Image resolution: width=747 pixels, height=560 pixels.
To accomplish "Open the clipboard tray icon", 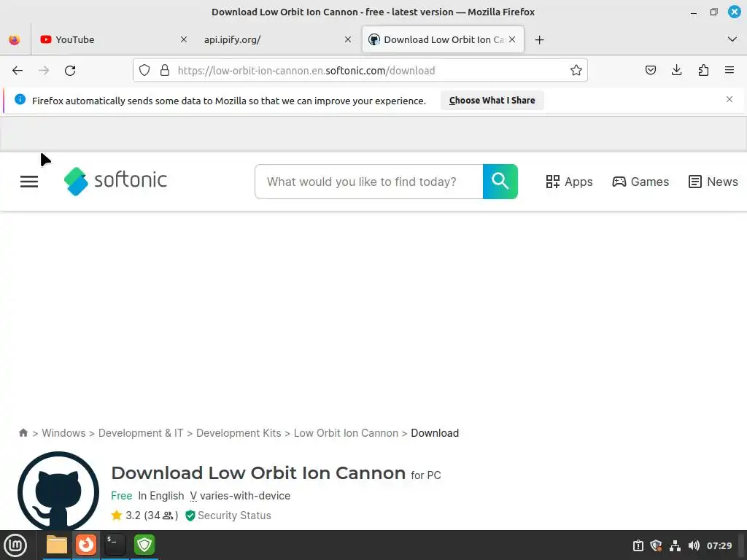I will (638, 545).
